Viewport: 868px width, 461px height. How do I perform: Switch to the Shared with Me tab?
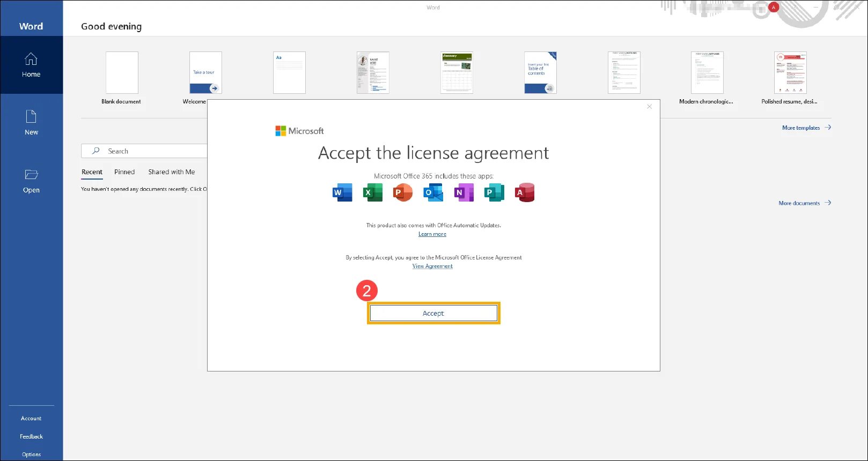172,172
